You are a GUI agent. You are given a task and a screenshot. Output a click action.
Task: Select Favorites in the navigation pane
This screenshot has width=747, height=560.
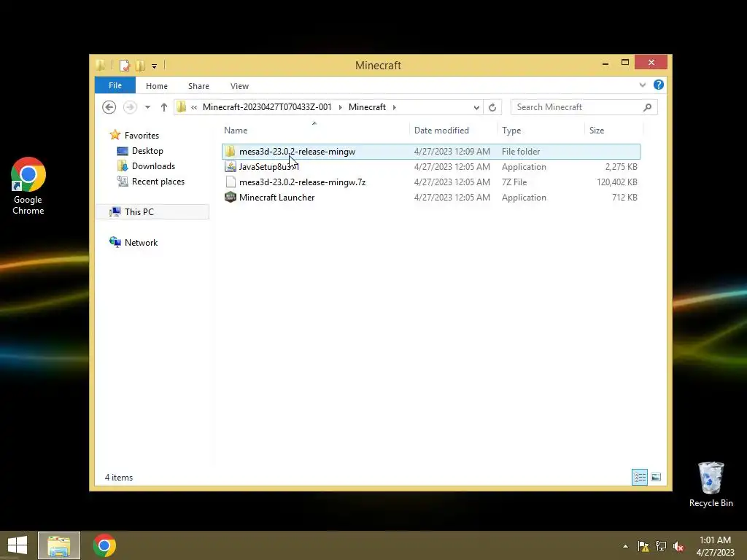[142, 135]
